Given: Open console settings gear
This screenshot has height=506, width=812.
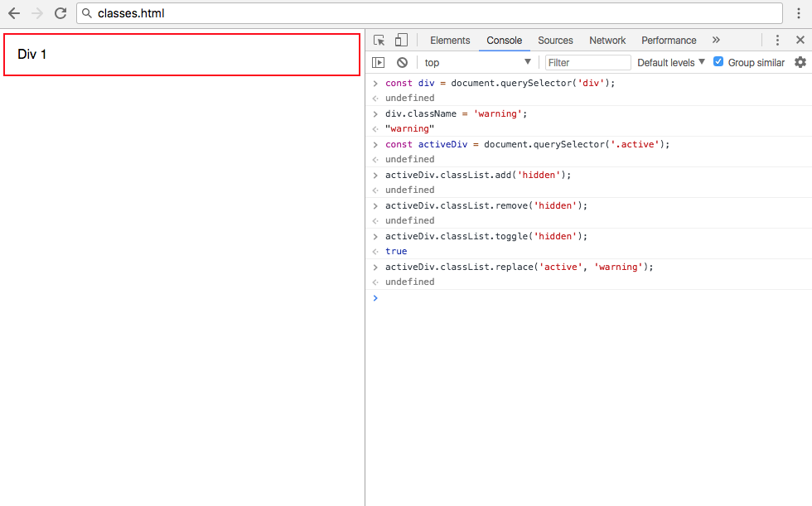Looking at the screenshot, I should click(800, 62).
